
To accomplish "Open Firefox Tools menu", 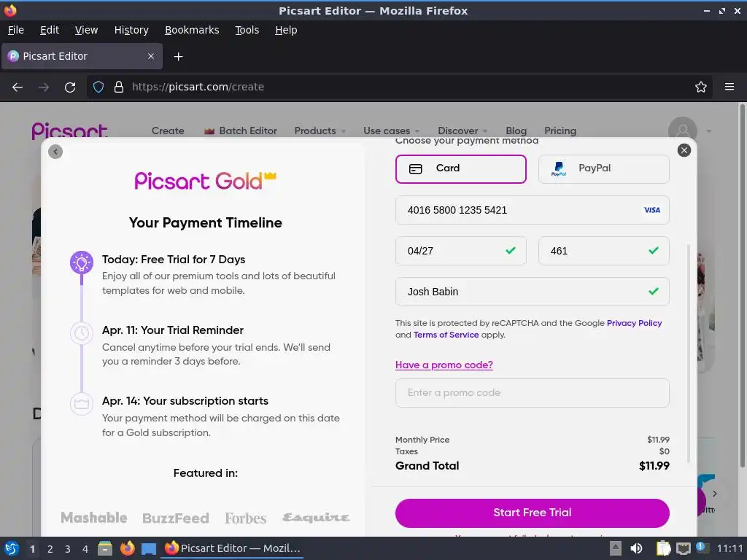I will point(247,30).
